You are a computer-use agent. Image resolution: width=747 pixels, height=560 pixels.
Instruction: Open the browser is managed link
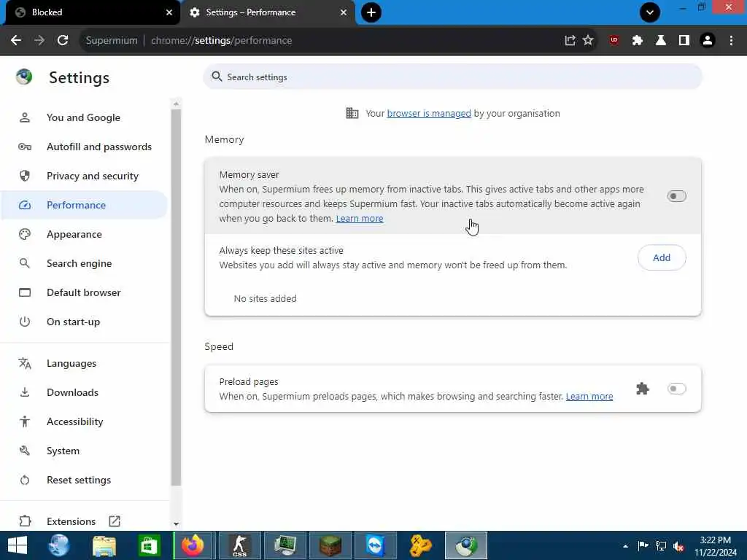tap(429, 113)
